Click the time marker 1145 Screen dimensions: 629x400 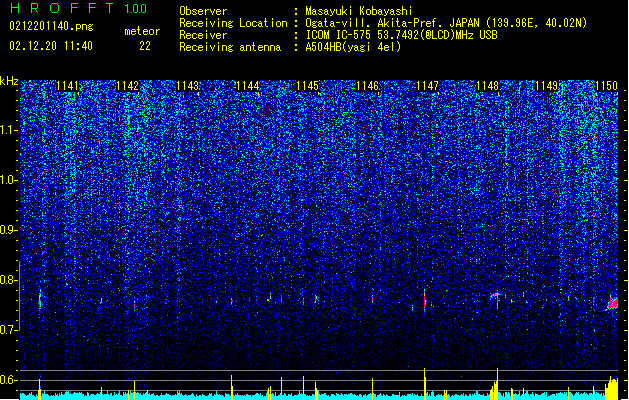click(307, 86)
